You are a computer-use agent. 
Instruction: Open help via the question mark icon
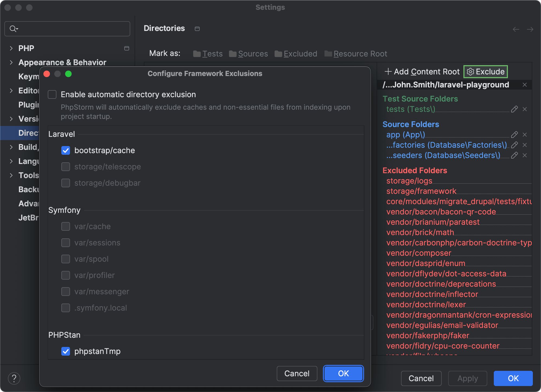point(14,378)
